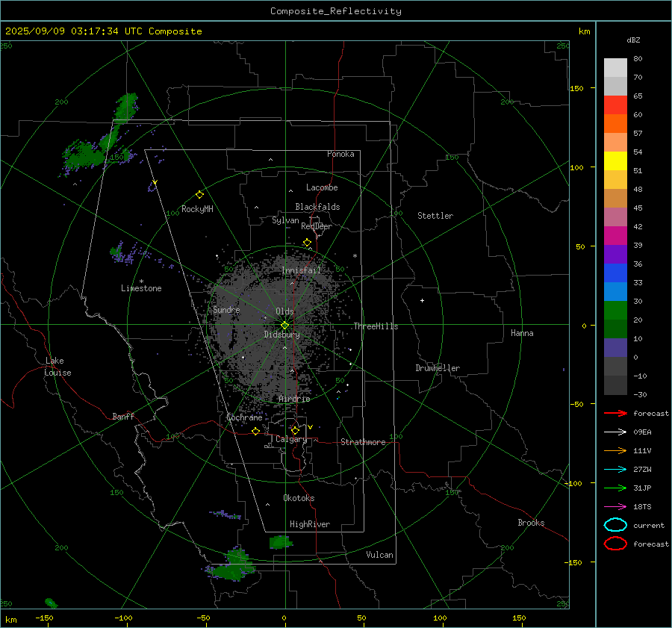Click the purple 36-39 dBZ color swatch
Viewport: 672px width, 628px height.
tap(615, 254)
